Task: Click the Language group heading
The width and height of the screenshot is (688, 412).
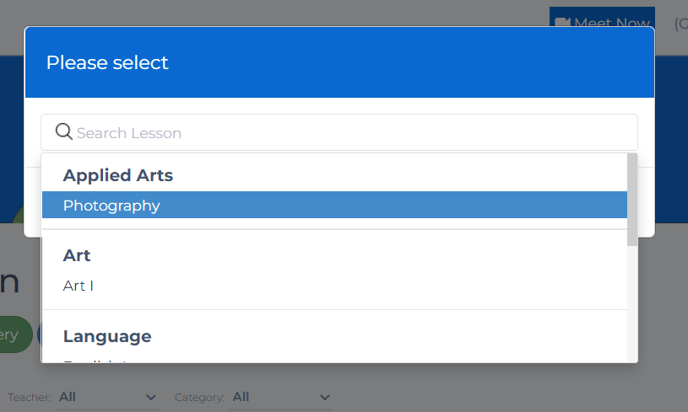Action: [107, 336]
